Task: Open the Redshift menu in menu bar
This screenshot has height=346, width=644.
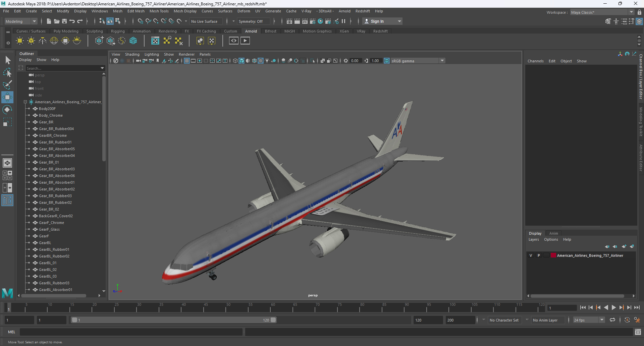Action: [x=363, y=11]
